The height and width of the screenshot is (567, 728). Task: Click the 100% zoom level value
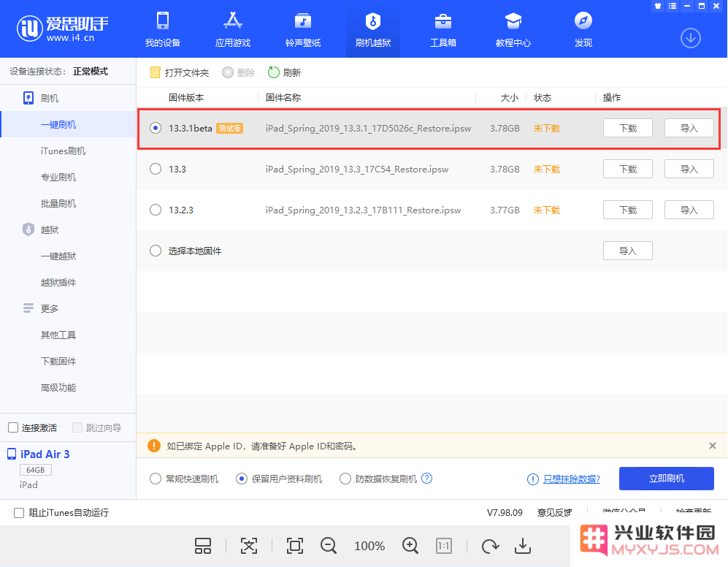(369, 546)
